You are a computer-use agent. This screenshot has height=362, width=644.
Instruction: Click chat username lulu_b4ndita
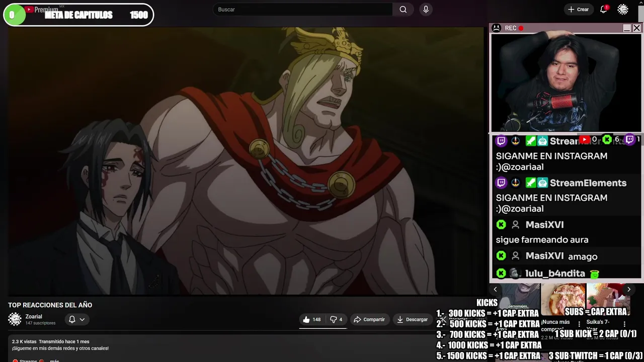[555, 274]
